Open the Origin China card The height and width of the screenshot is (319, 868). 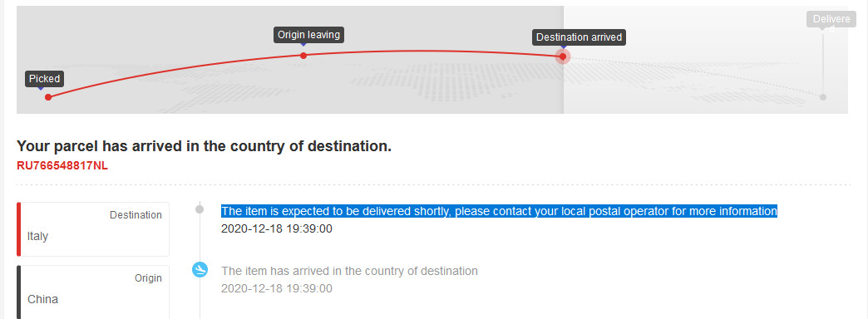coord(93,292)
